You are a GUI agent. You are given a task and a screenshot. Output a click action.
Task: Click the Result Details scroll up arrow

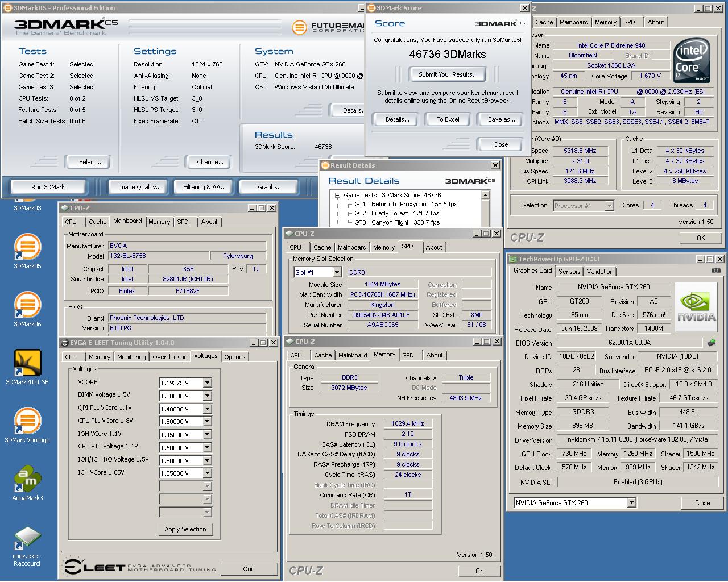[485, 195]
